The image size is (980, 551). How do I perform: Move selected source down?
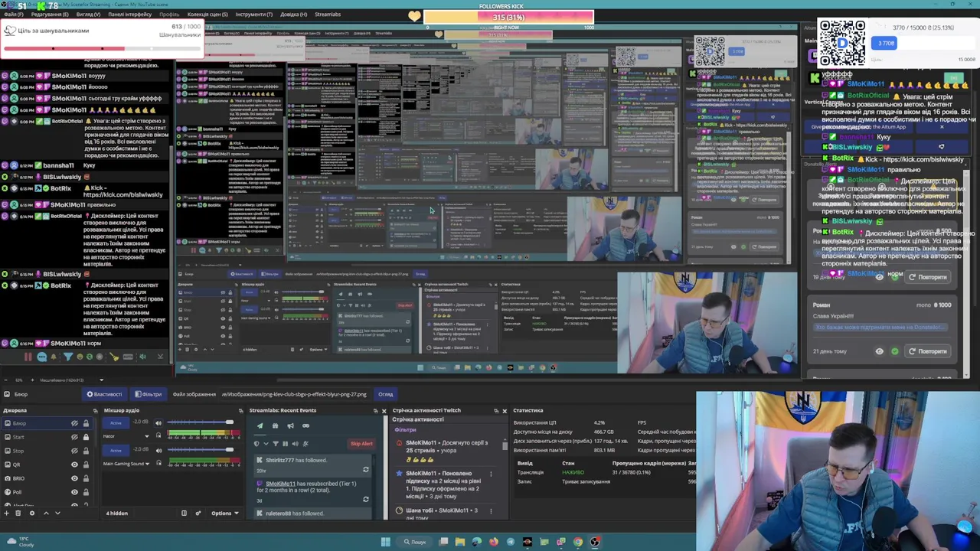point(57,514)
